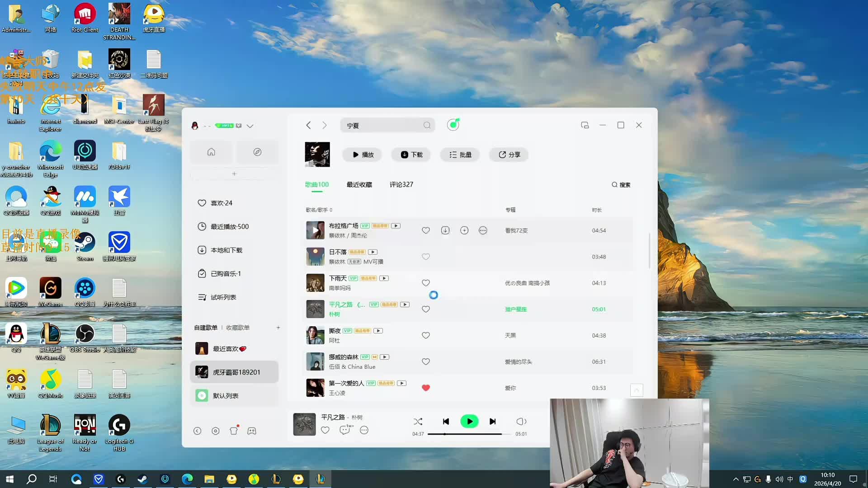Go to the previous track

point(446,422)
